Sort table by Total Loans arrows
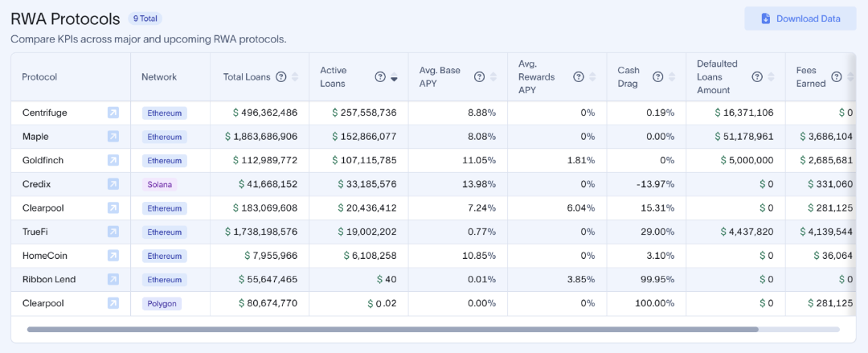Viewport: 868px width, 353px height. (295, 77)
